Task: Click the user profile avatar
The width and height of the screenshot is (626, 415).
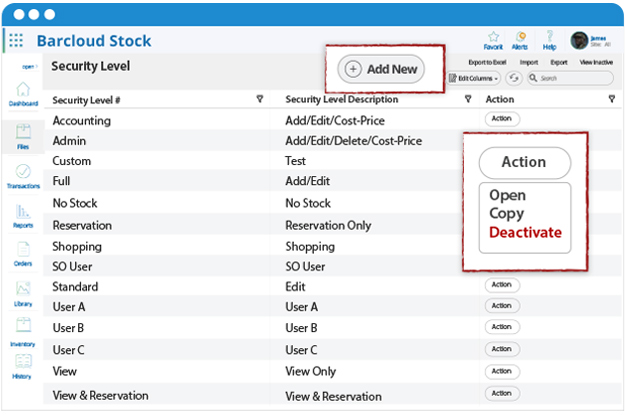Action: (579, 41)
